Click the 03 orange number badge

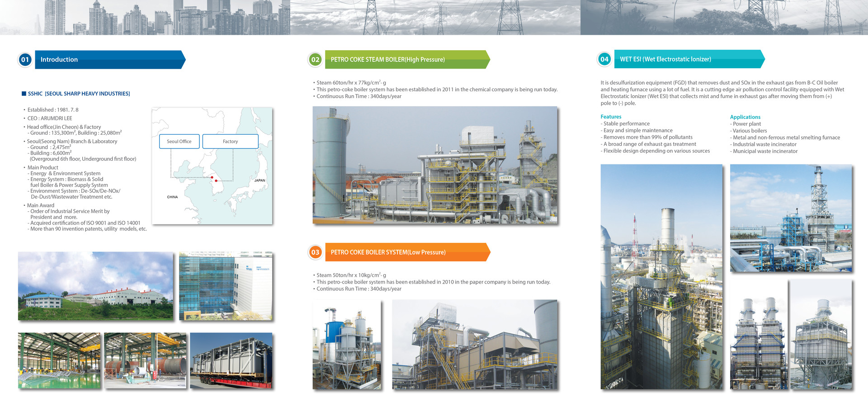click(x=315, y=252)
